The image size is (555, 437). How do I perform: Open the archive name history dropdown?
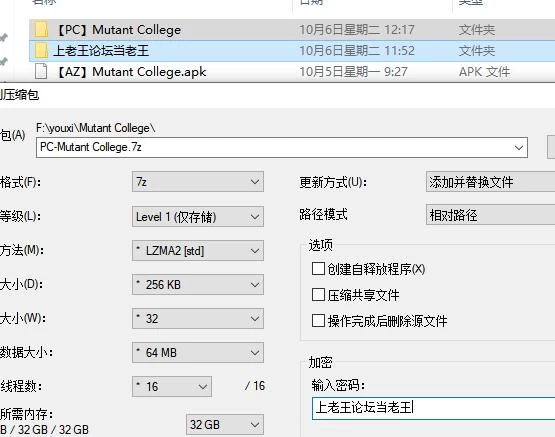click(x=519, y=148)
